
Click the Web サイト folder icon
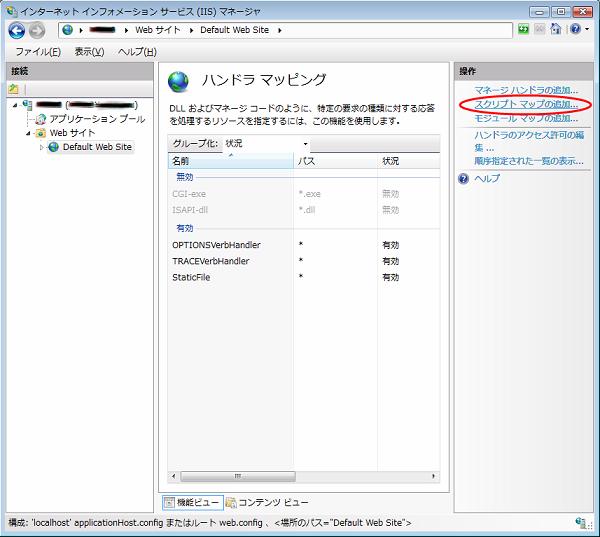40,133
